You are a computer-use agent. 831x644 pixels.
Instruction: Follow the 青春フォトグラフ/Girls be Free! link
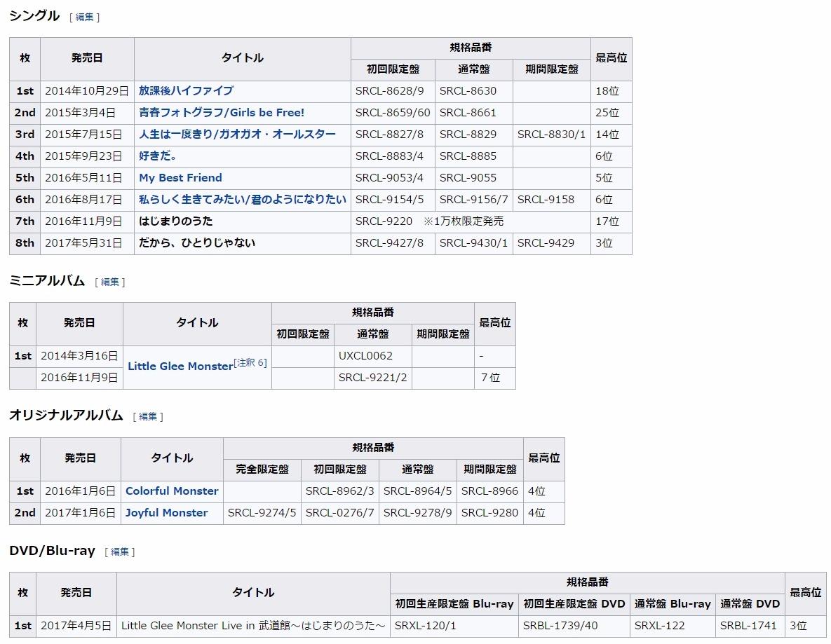[222, 112]
